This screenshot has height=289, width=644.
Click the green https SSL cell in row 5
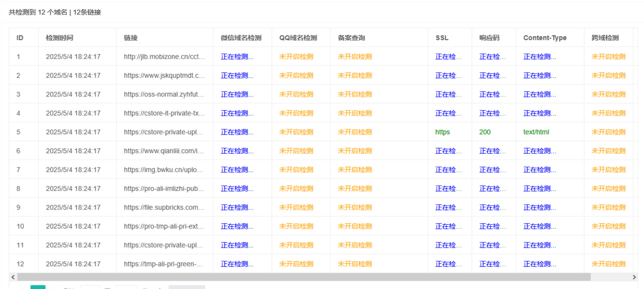coord(442,132)
